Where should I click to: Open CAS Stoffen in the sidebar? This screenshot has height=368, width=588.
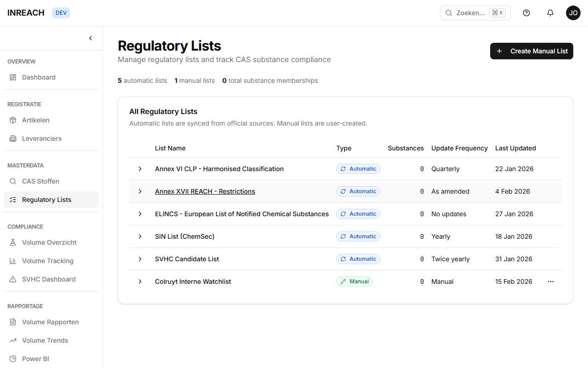pyautogui.click(x=40, y=181)
